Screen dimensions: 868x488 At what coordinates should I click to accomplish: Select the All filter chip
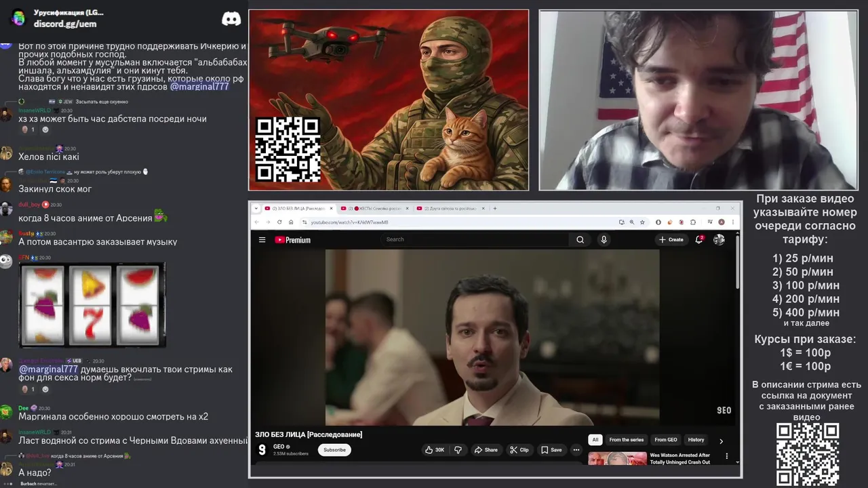pos(595,440)
